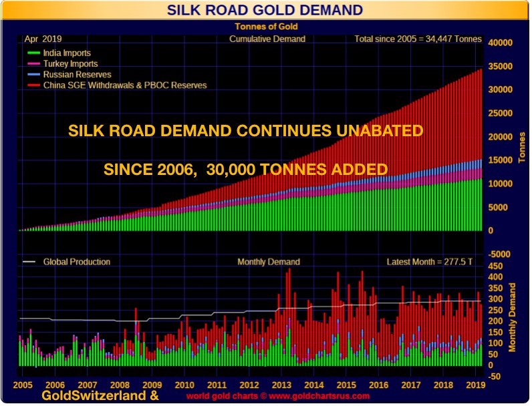The image size is (532, 406).
Task: Click the Monthly Demand chart label
Action: pyautogui.click(x=269, y=262)
